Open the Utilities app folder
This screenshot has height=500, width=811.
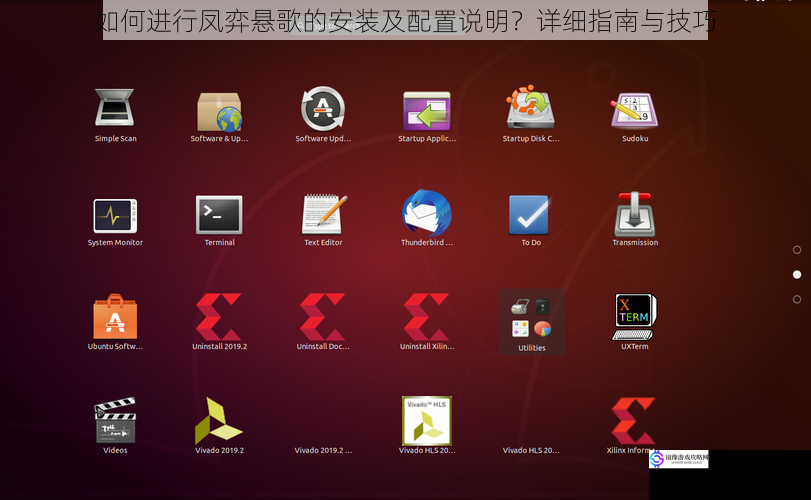(531, 322)
